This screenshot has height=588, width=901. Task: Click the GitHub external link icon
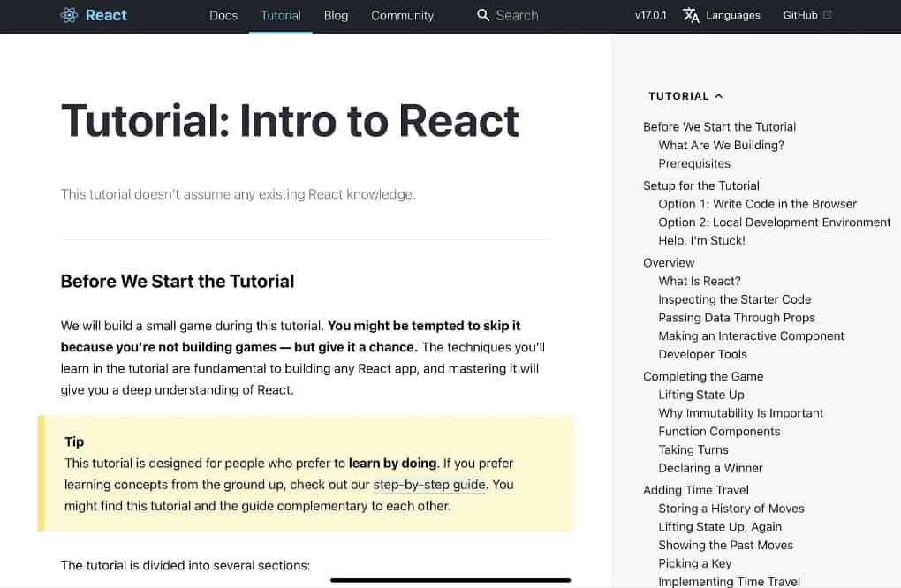[x=828, y=15]
